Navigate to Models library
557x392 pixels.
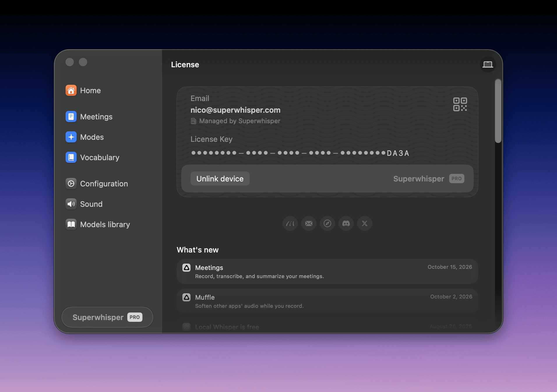pyautogui.click(x=105, y=225)
